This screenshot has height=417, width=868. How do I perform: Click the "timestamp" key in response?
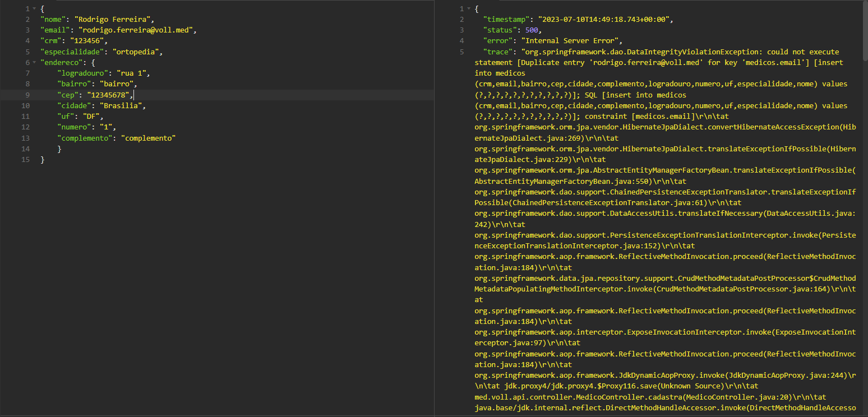[506, 20]
